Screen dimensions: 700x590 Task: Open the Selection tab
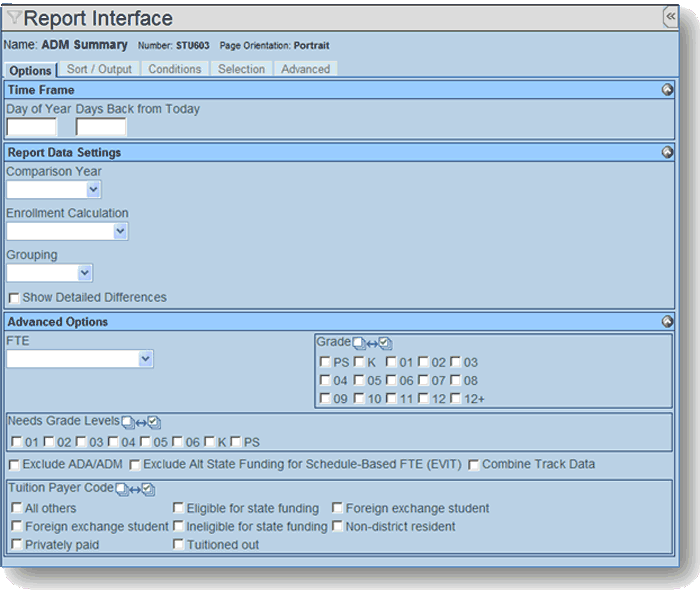point(242,69)
